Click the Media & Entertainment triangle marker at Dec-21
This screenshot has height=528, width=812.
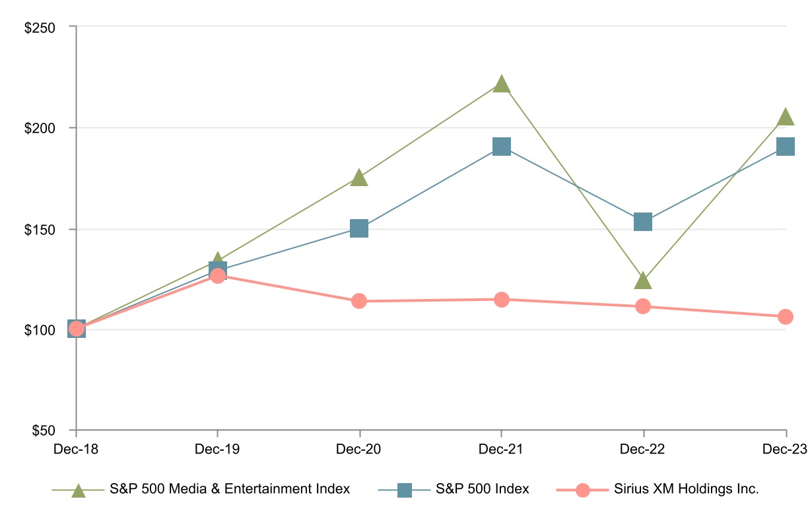pyautogui.click(x=502, y=84)
